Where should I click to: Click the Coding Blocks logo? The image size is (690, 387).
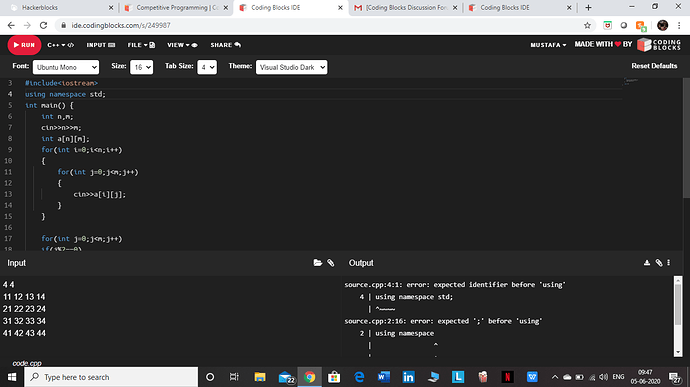tap(659, 44)
